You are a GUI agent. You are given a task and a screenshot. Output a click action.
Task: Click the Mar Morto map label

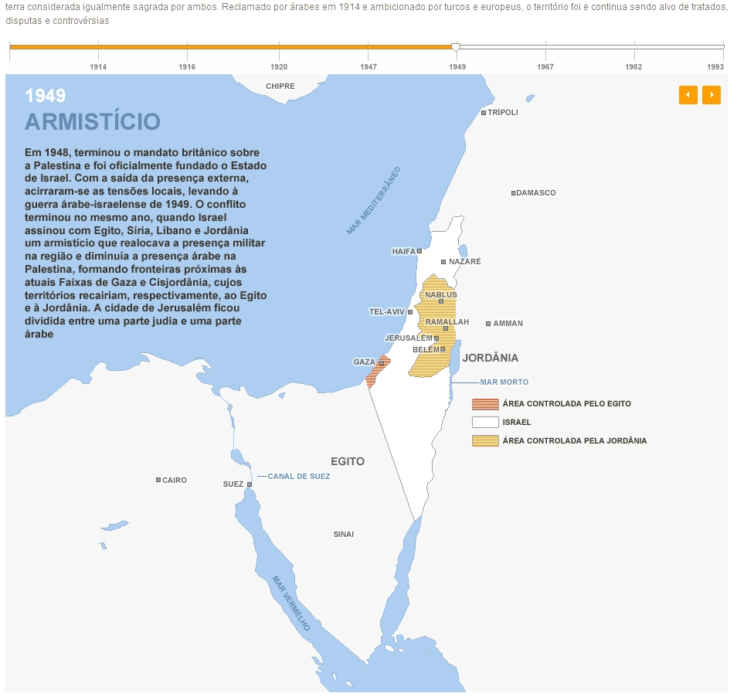tap(504, 382)
